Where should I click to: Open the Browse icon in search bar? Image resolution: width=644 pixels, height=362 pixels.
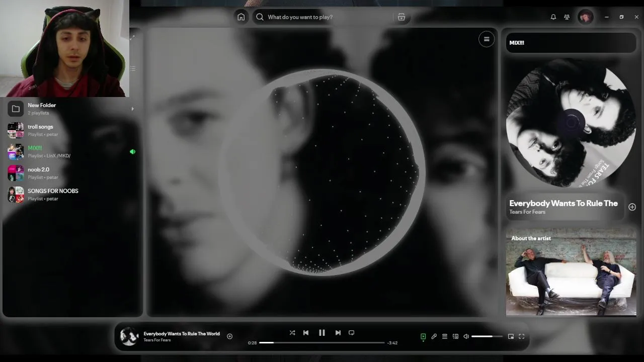point(401,17)
